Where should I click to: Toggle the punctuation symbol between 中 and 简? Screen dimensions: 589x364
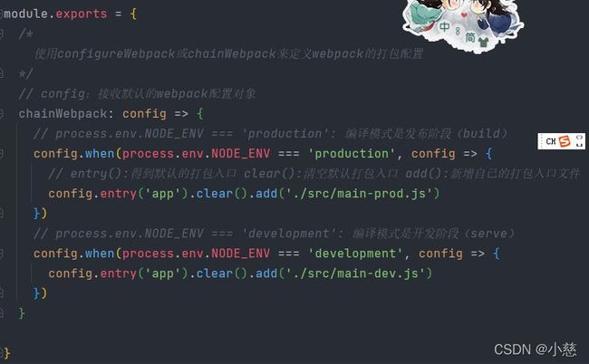point(457,31)
